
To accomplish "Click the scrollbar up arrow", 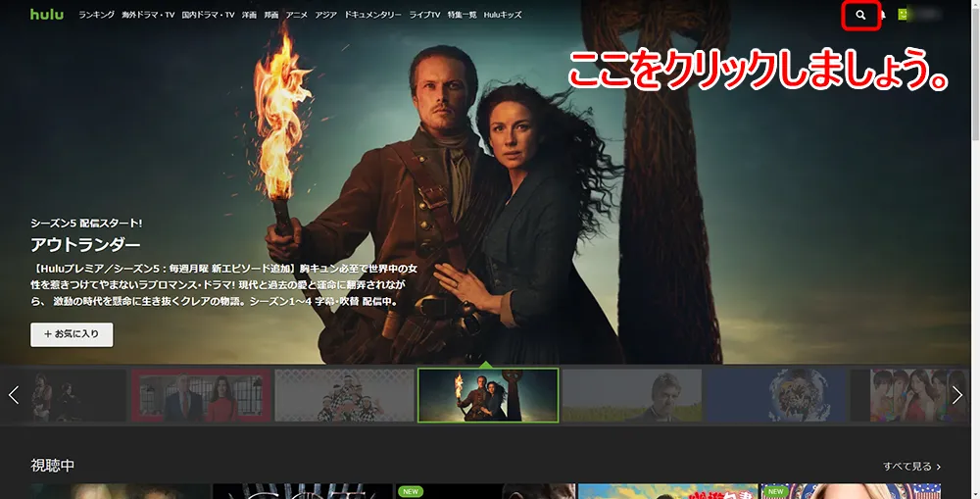I will pyautogui.click(x=975, y=4).
